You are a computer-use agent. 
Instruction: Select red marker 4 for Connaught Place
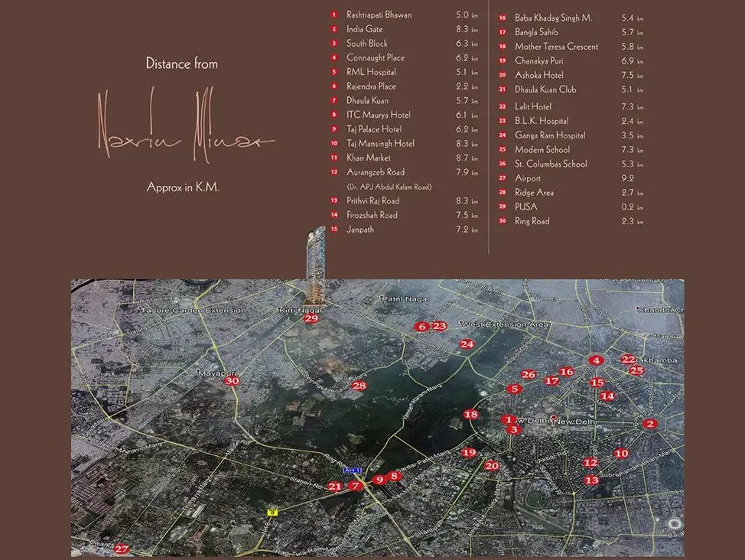click(x=597, y=360)
